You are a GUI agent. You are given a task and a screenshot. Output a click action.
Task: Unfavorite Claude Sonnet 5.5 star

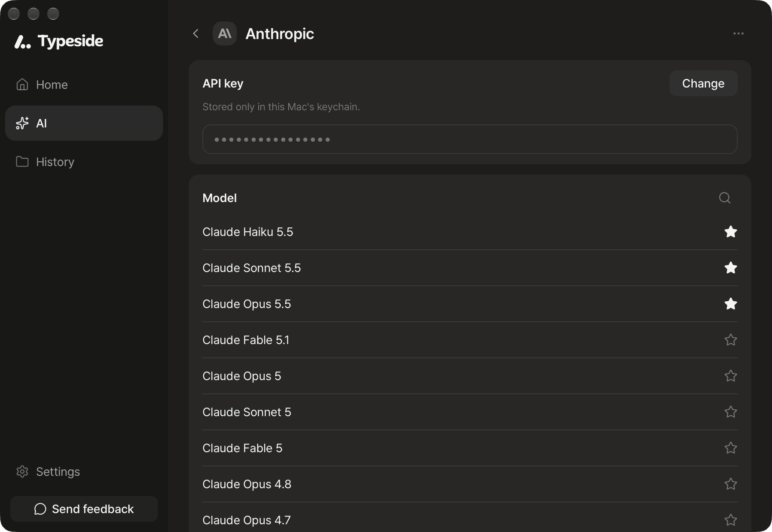[x=730, y=268]
